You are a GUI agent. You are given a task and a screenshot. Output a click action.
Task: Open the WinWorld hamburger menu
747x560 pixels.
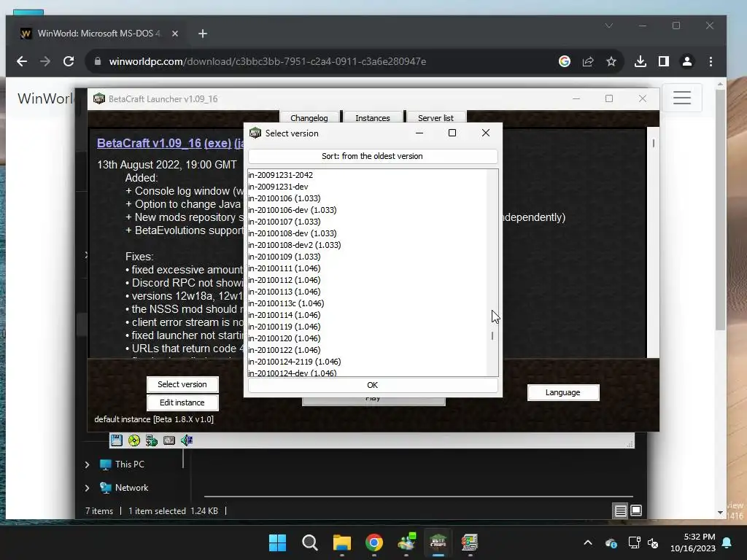[682, 98]
